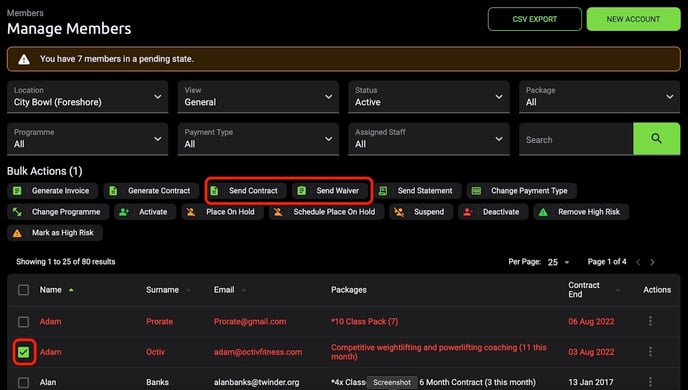Image resolution: width=688 pixels, height=390 pixels.
Task: Click the Send Waiver button label
Action: pos(337,191)
